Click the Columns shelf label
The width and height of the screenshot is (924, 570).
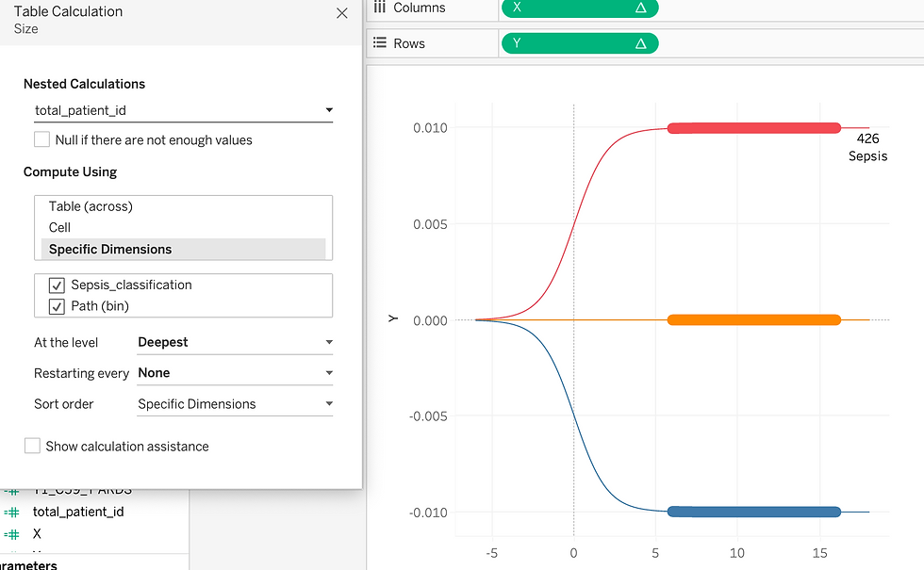pyautogui.click(x=419, y=8)
